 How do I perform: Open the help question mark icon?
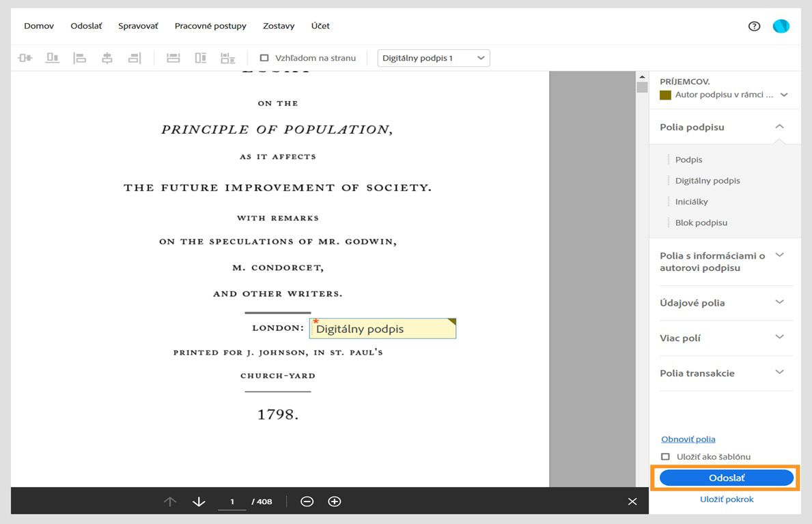coord(754,26)
